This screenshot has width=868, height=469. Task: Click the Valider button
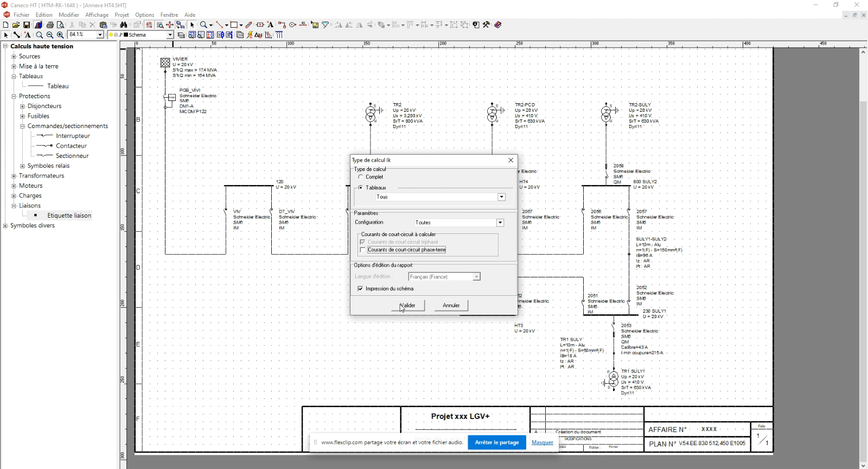click(407, 306)
